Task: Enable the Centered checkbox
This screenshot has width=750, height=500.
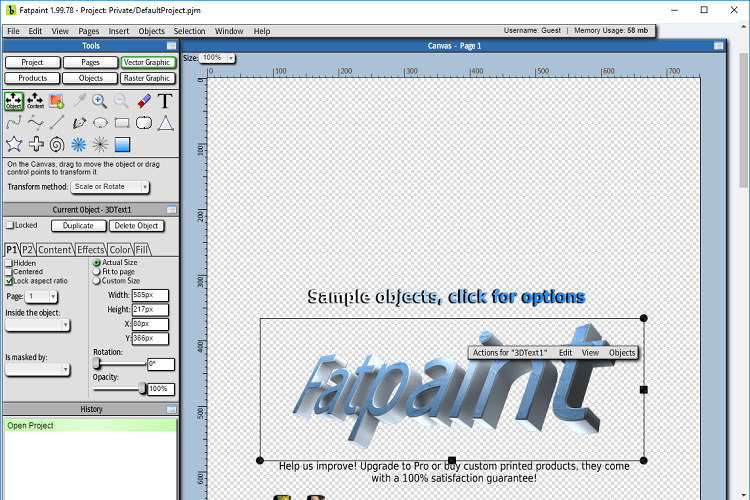Action: (x=9, y=272)
